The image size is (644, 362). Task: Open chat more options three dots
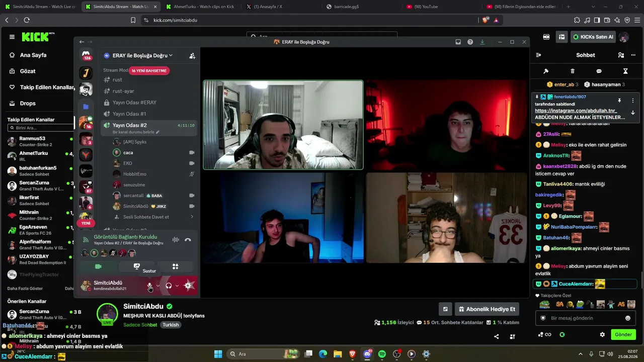click(633, 55)
